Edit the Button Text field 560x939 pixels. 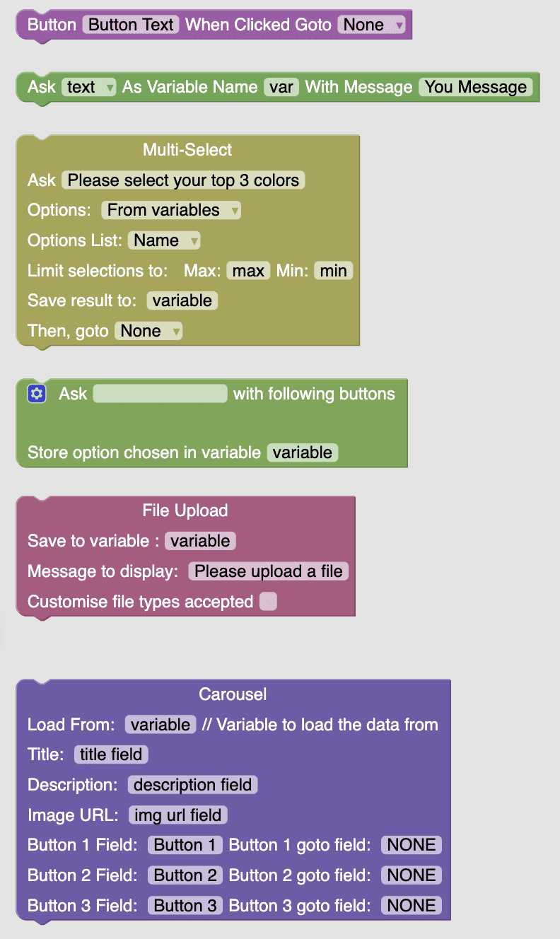pyautogui.click(x=131, y=25)
